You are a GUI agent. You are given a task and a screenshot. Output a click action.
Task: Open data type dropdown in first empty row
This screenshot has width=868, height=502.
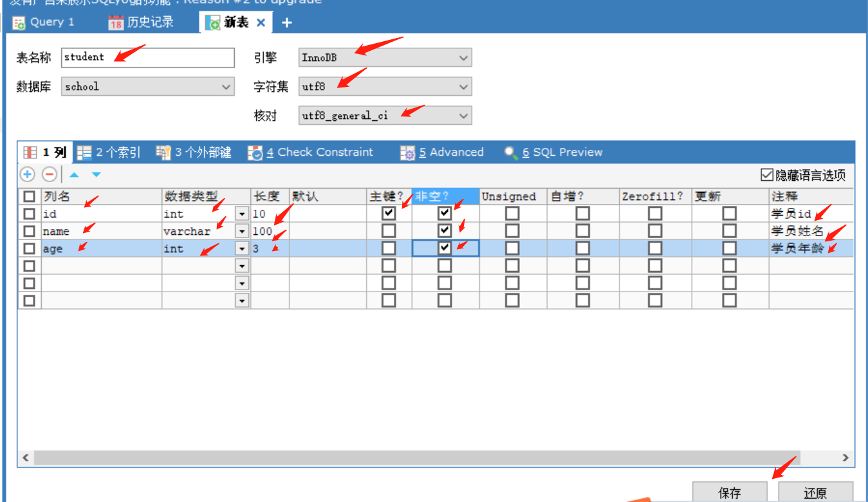242,266
